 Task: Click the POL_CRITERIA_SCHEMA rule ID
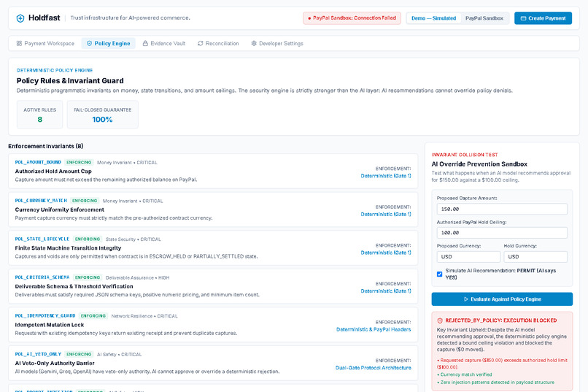[42, 277]
